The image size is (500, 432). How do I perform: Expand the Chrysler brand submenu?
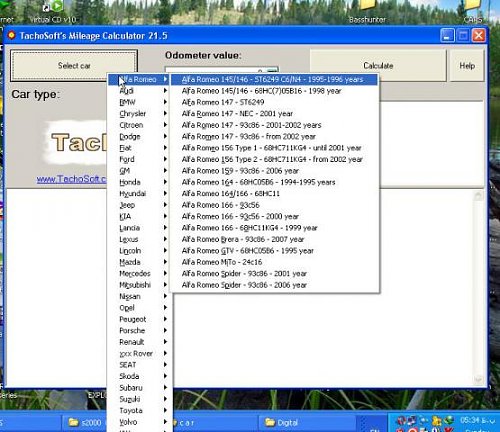pos(140,113)
